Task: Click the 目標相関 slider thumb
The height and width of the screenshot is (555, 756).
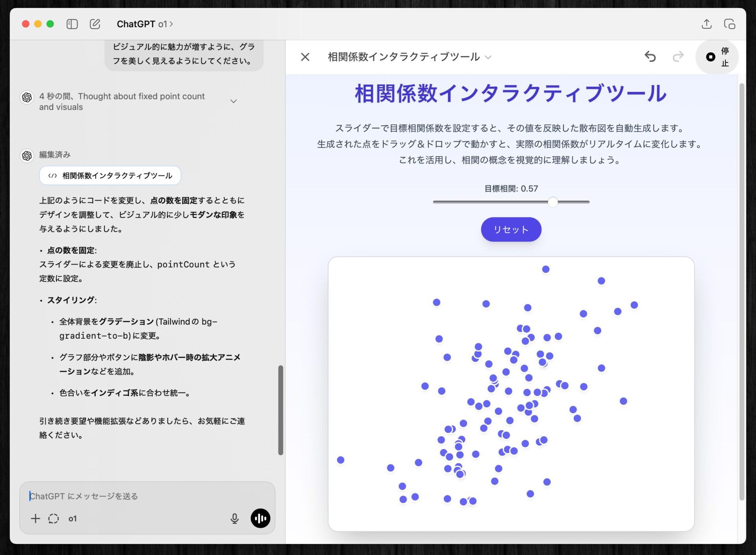Action: (553, 202)
